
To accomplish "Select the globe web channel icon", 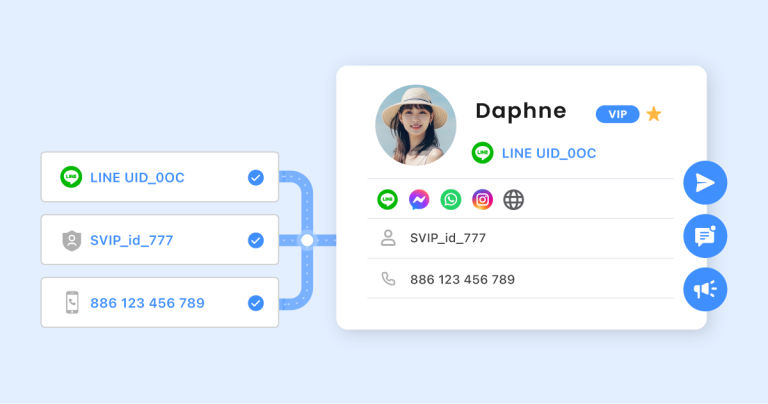I will tap(514, 199).
